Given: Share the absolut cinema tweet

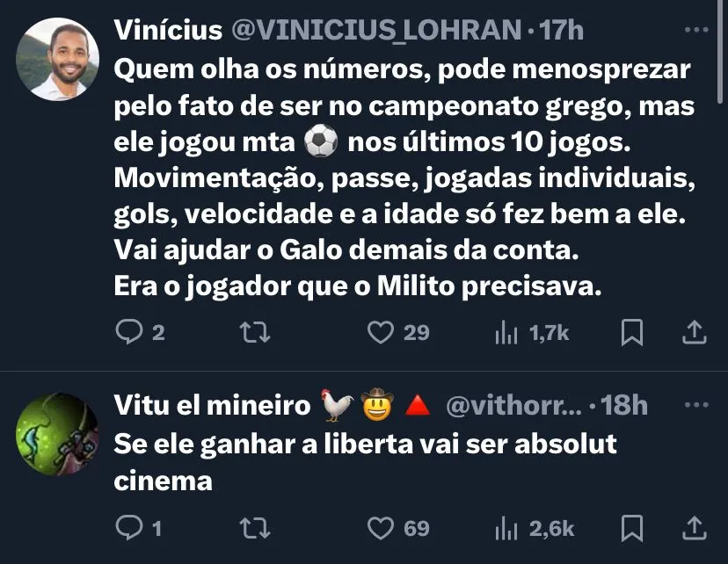Looking at the screenshot, I should tap(694, 528).
